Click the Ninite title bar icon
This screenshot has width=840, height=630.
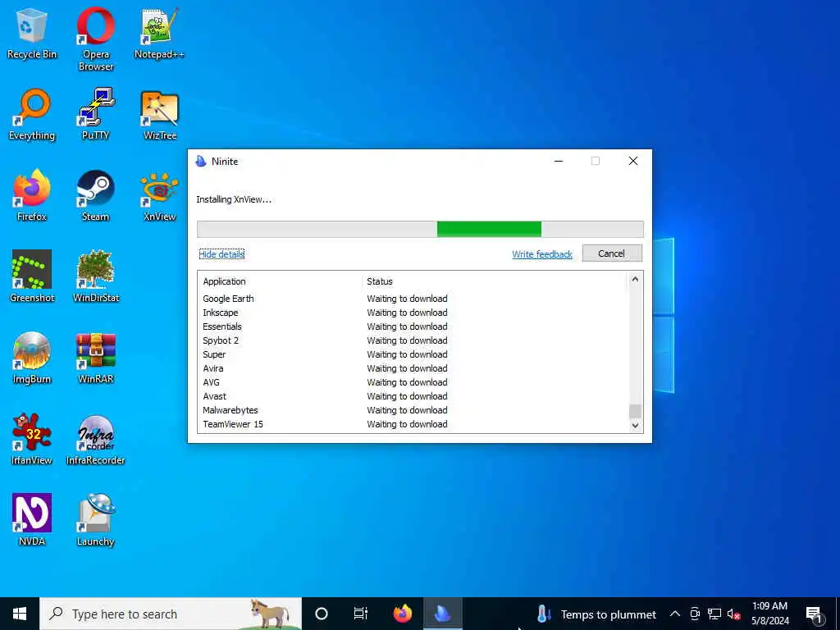coord(201,162)
